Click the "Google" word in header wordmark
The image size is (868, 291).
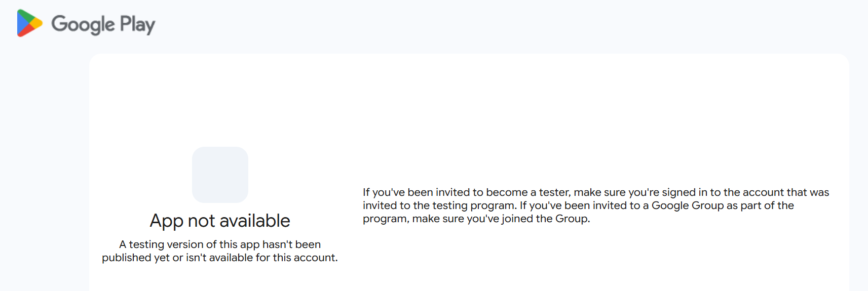click(x=83, y=24)
